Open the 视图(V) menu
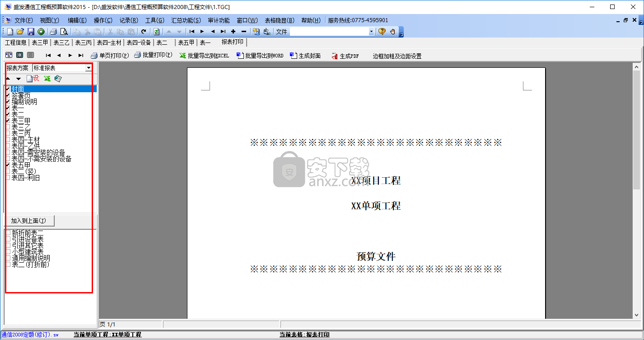This screenshot has width=644, height=340. coord(50,20)
